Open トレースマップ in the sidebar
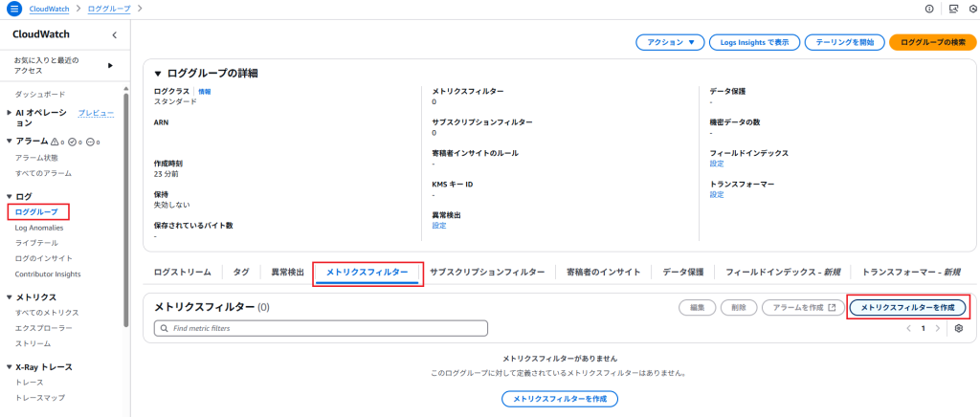Screen dimensions: 980x417 pyautogui.click(x=40, y=398)
